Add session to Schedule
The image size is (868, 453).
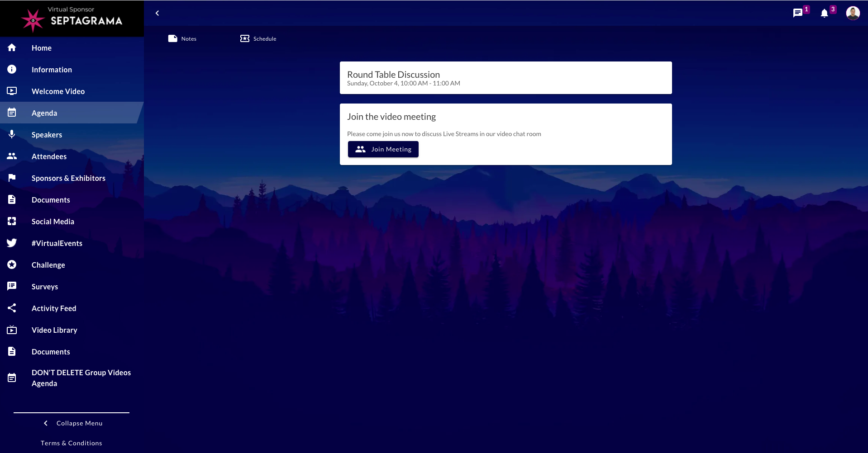point(258,39)
